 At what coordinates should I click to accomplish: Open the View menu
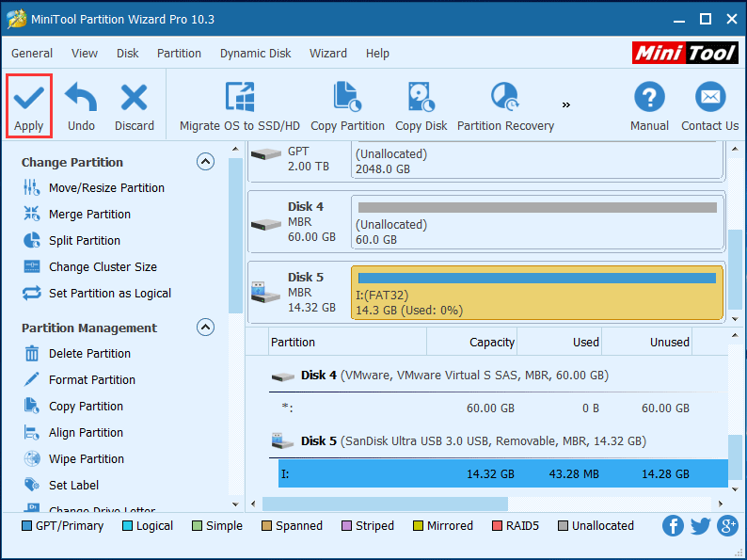point(85,53)
